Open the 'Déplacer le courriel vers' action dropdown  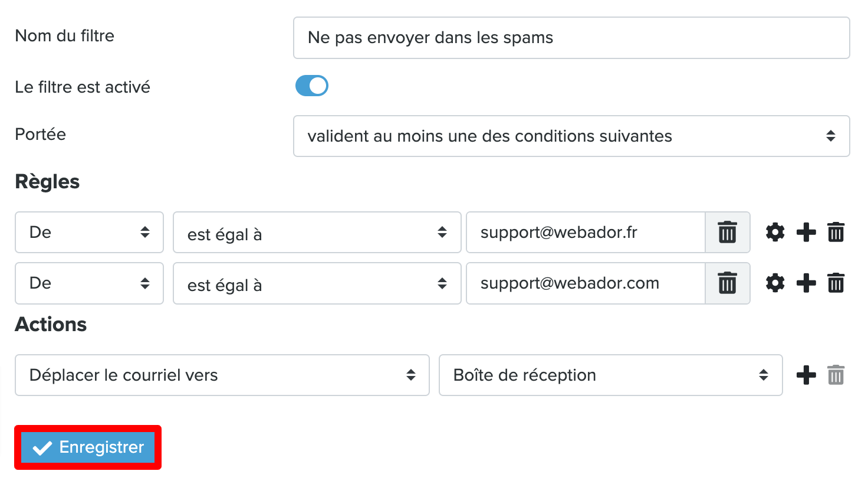222,375
